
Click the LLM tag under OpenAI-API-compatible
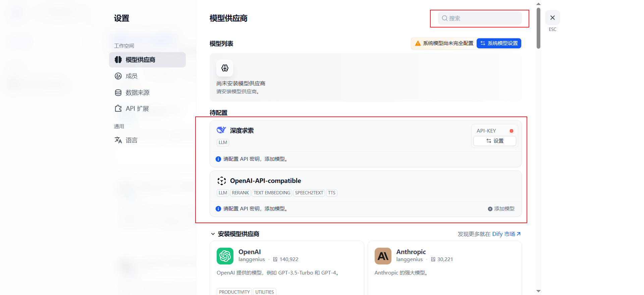(223, 193)
